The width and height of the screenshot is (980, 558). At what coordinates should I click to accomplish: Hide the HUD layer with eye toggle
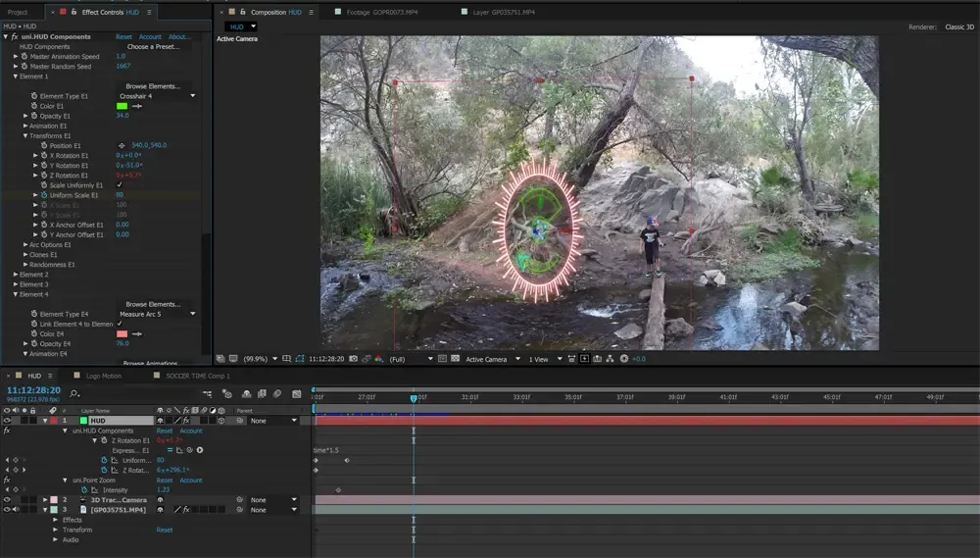pos(7,421)
